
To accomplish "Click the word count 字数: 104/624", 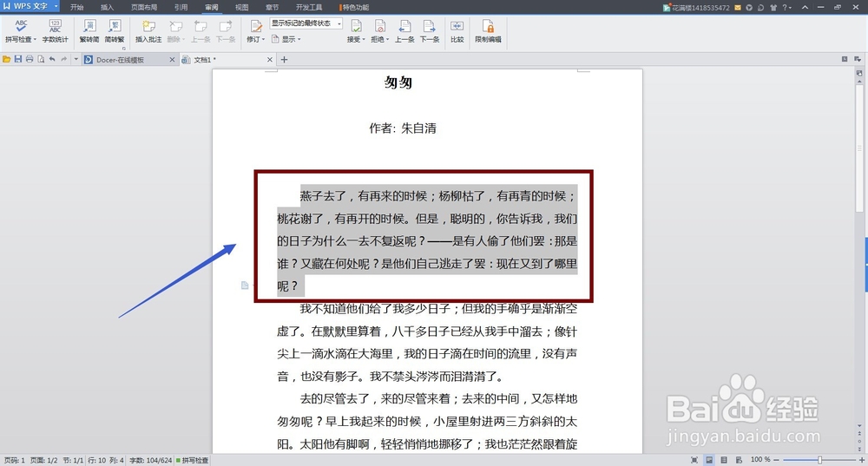I will click(x=150, y=460).
